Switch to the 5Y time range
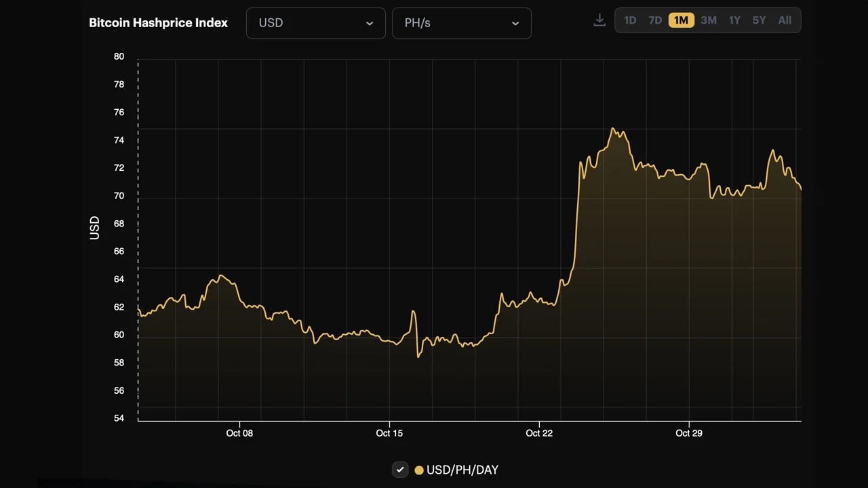Viewport: 868px width, 488px height. click(759, 20)
